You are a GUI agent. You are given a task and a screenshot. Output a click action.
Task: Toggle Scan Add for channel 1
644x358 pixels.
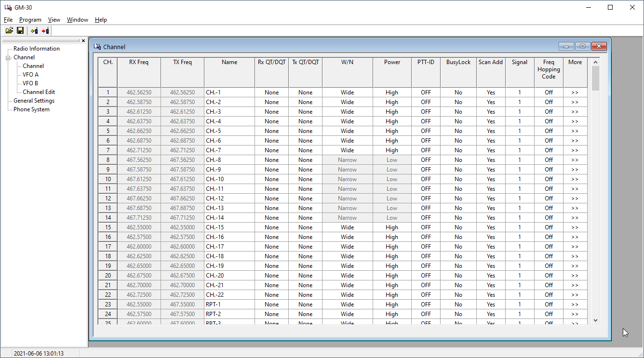[490, 92]
